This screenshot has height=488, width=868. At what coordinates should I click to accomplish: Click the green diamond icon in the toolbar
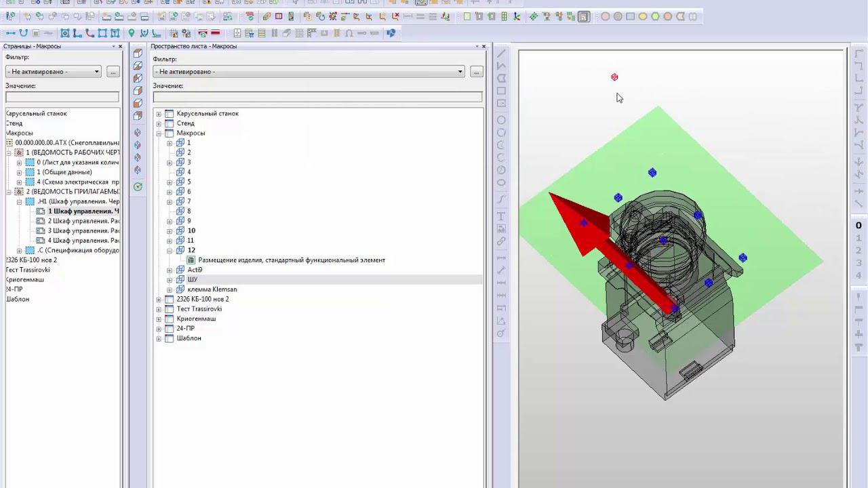tap(534, 16)
